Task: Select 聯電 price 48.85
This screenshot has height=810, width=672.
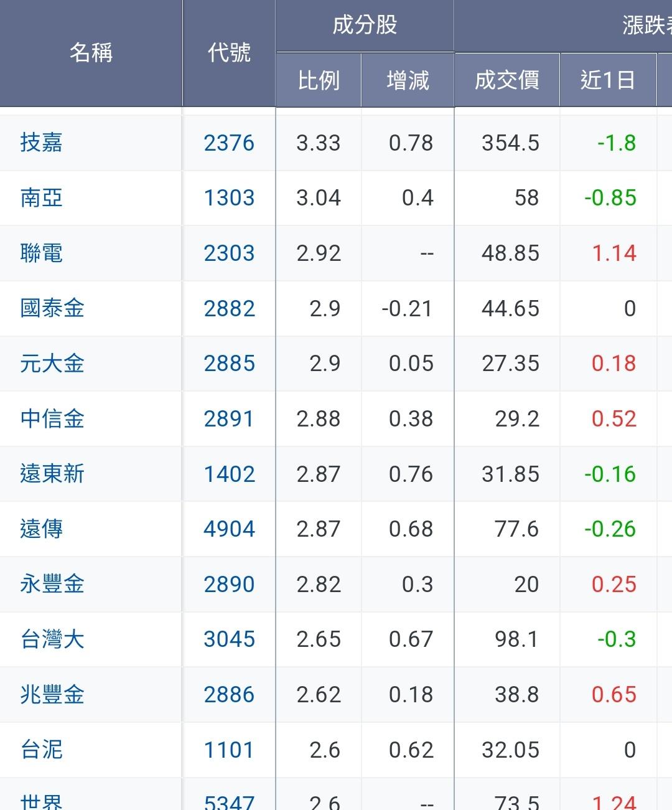Action: pos(510,253)
